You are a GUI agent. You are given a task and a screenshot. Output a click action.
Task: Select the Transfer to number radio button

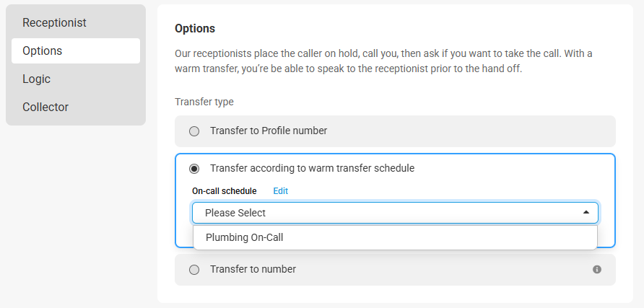(194, 270)
